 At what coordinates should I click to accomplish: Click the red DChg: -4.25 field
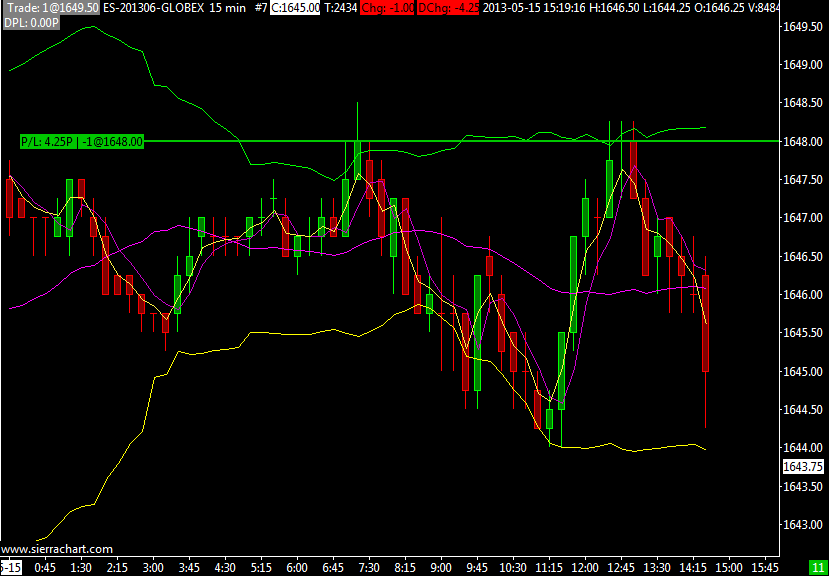click(x=448, y=8)
